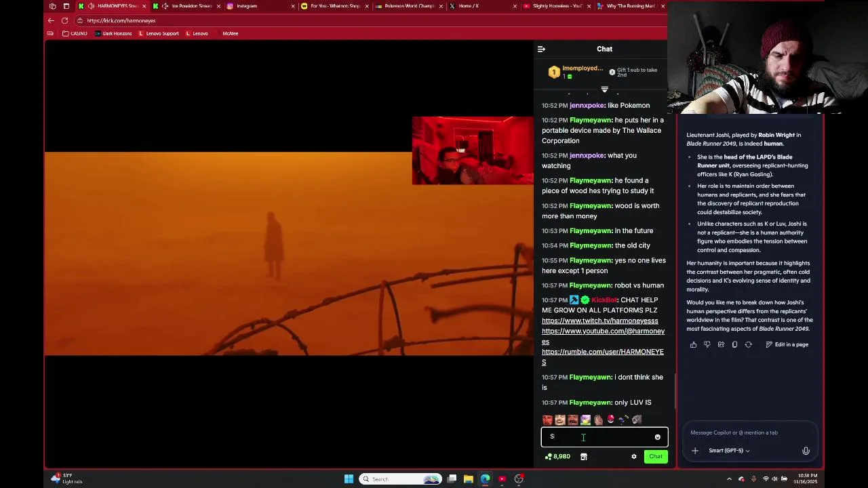
Task: Close the HARMONEYES Stream tab
Action: [x=144, y=6]
